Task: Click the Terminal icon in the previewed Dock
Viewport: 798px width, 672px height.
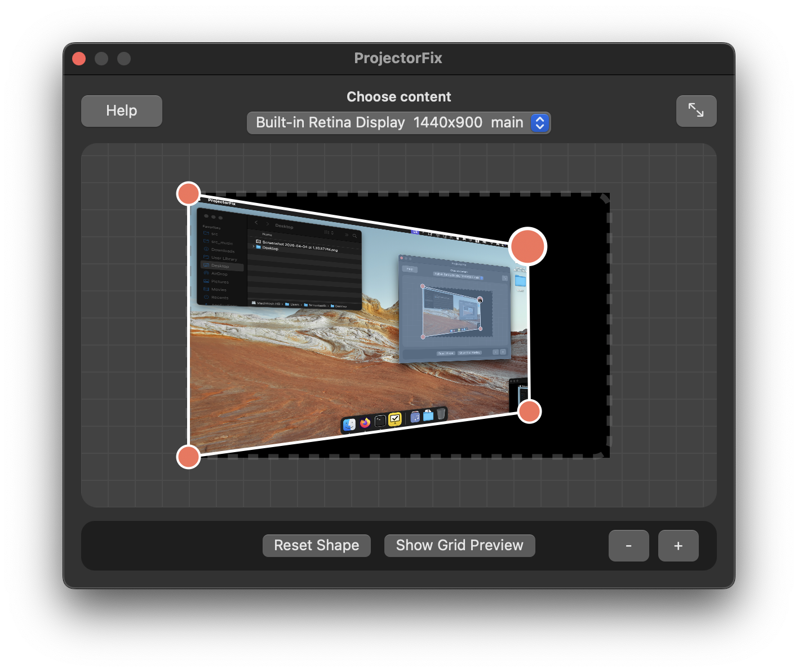Action: (x=380, y=421)
